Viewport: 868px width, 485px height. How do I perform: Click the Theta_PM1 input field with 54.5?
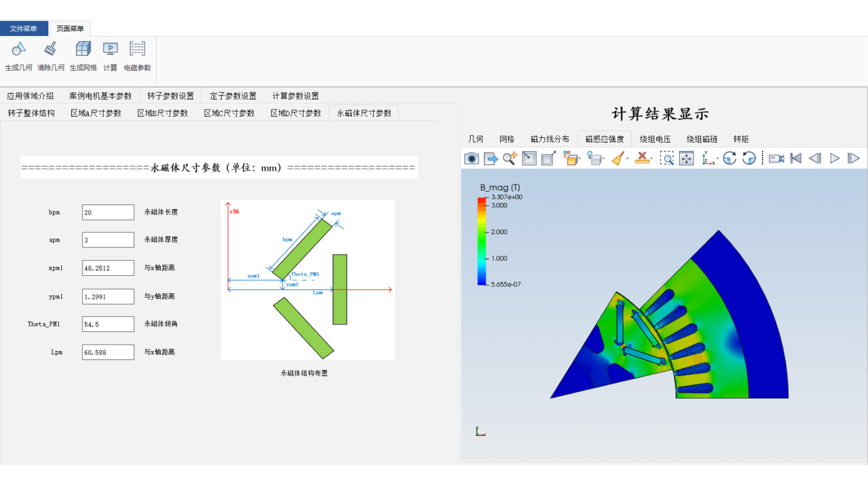108,324
